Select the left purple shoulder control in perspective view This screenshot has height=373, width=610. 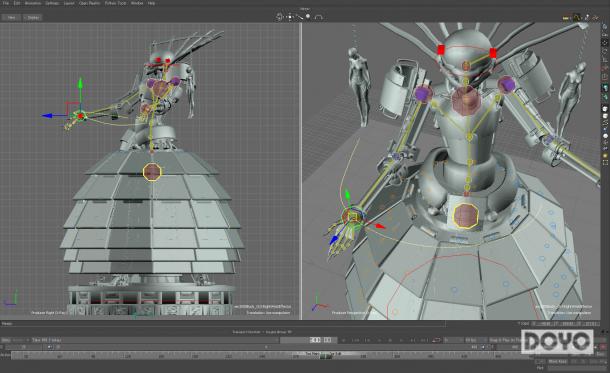pyautogui.click(x=423, y=94)
